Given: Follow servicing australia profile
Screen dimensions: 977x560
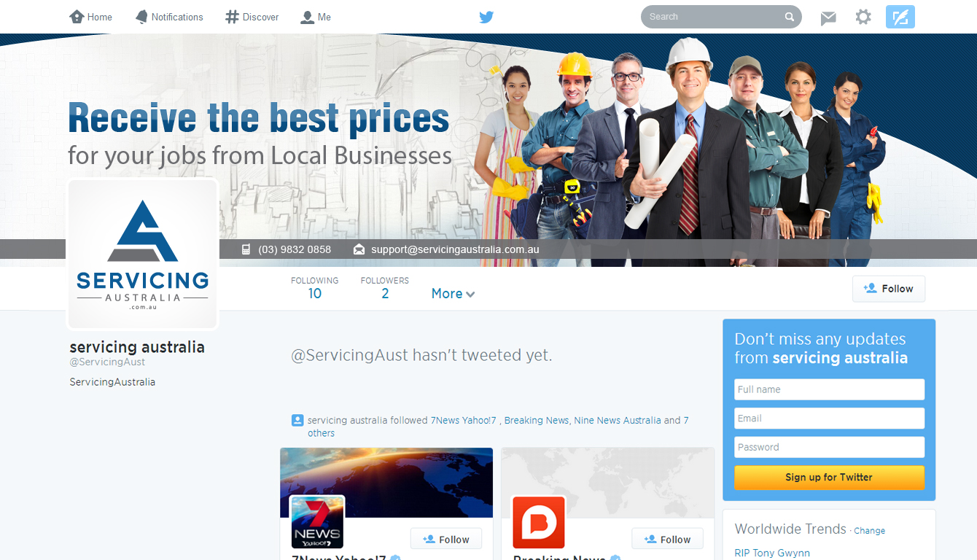Looking at the screenshot, I should tap(889, 289).
